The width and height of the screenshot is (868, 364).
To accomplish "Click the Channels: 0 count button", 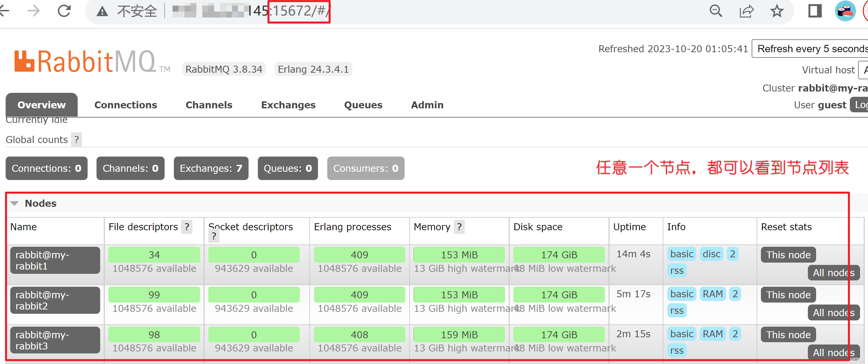I will [x=131, y=168].
